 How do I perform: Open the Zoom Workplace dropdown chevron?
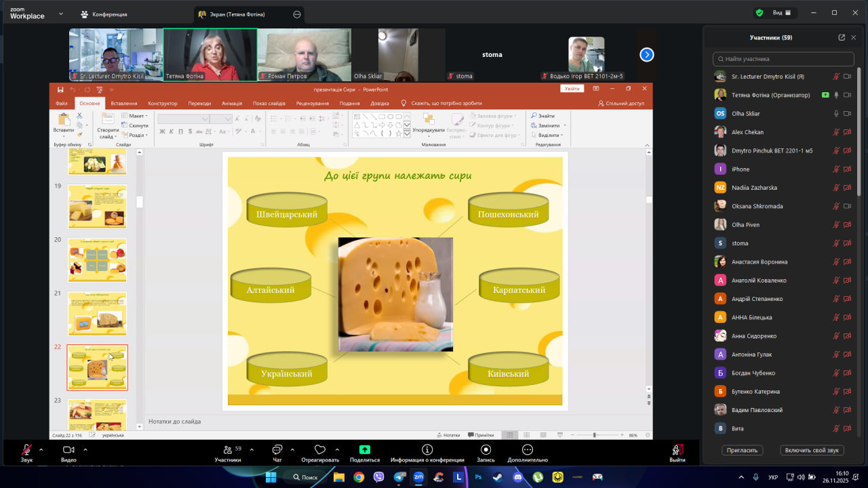pyautogui.click(x=61, y=14)
